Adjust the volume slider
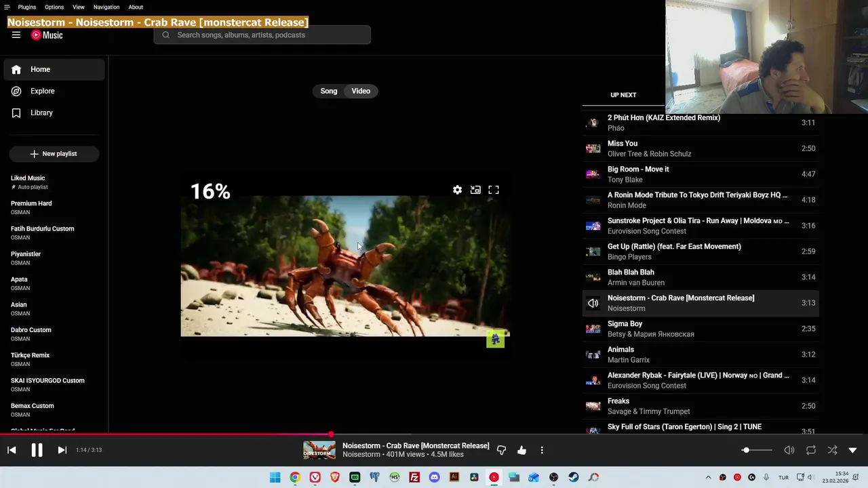The height and width of the screenshot is (488, 868). pos(756,450)
